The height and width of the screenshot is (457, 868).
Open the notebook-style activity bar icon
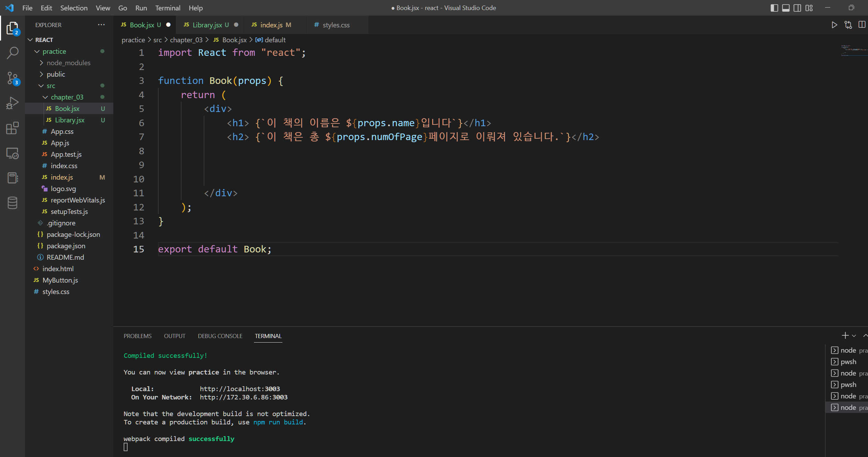12,178
